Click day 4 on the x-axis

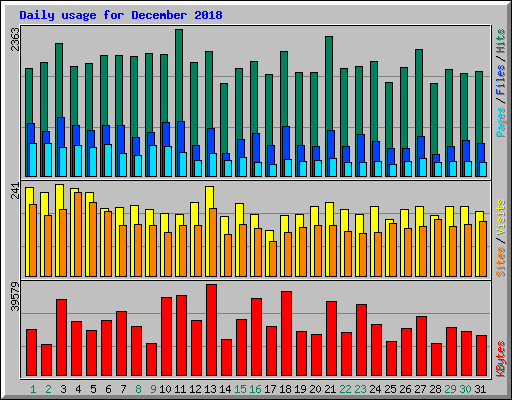(78, 389)
